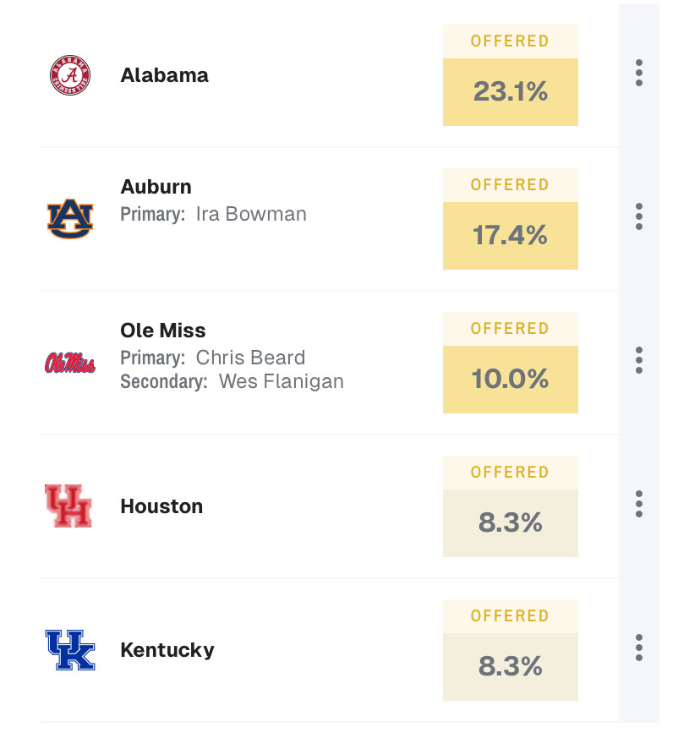Open the three-dot menu for Auburn

639,216
